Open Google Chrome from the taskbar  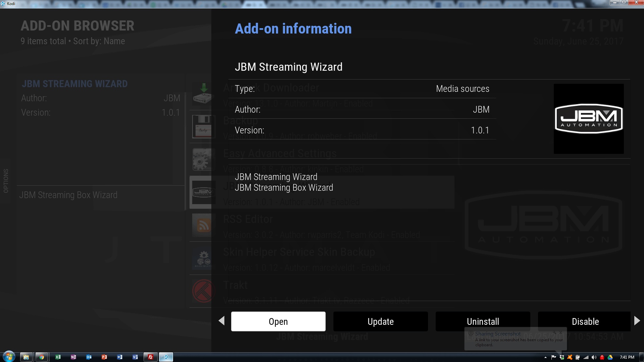click(42, 357)
